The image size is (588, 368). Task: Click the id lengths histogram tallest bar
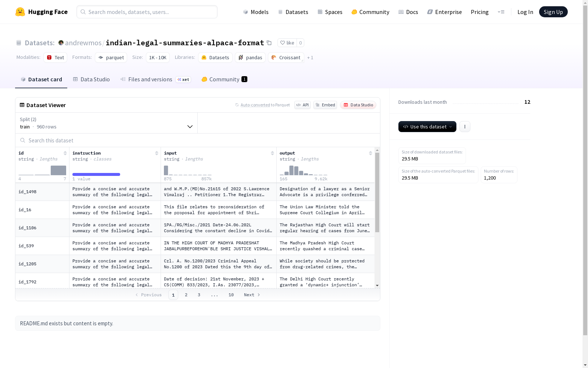[x=58, y=170]
